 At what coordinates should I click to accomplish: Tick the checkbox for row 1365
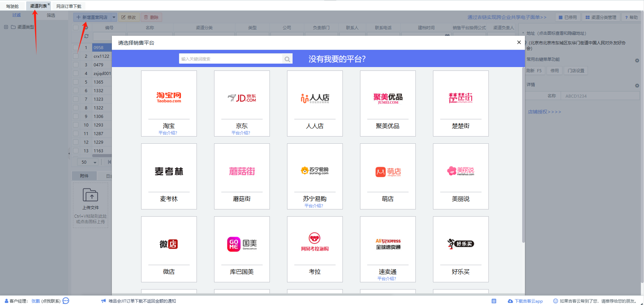point(76,82)
